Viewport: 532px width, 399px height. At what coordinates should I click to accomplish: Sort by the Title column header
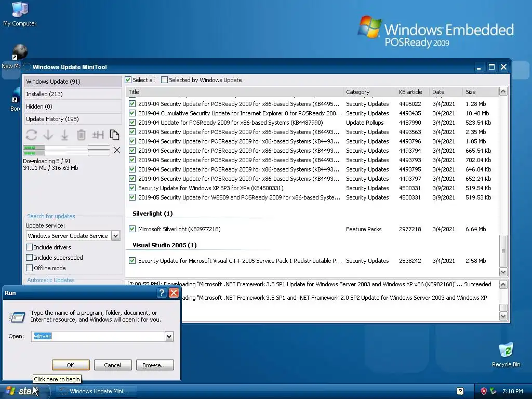[x=234, y=92]
